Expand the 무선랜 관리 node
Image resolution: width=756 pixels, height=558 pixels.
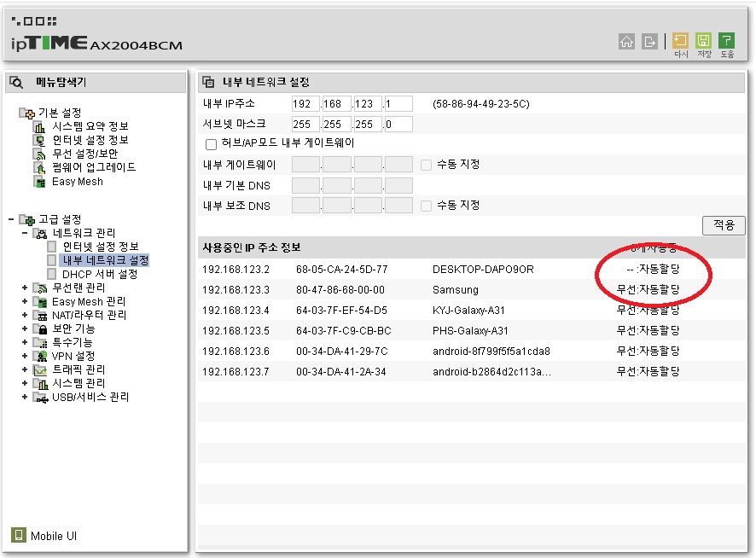point(25,288)
